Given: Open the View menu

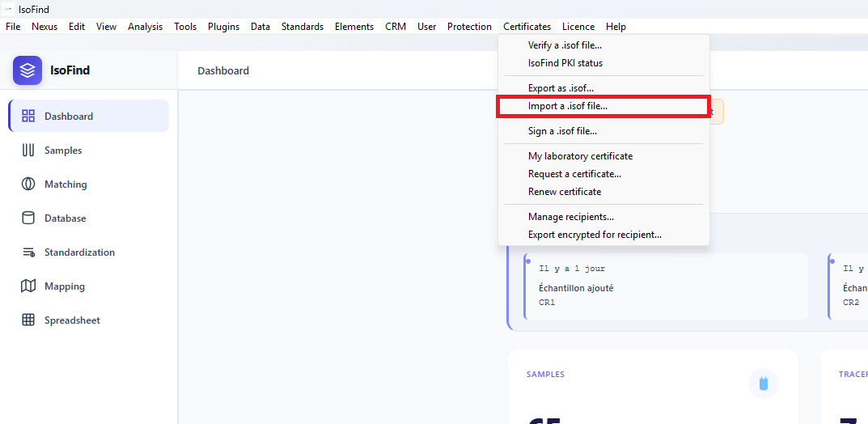Looking at the screenshot, I should point(106,27).
